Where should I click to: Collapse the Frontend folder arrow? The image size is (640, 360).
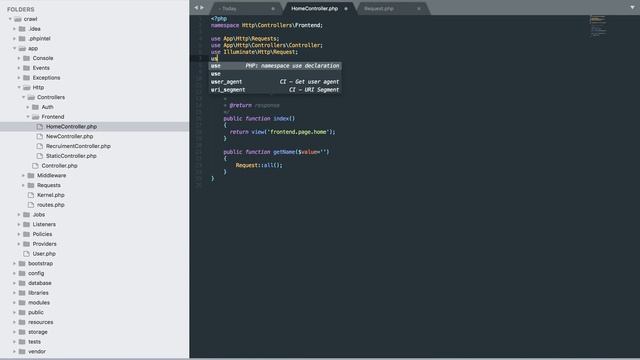click(x=28, y=117)
